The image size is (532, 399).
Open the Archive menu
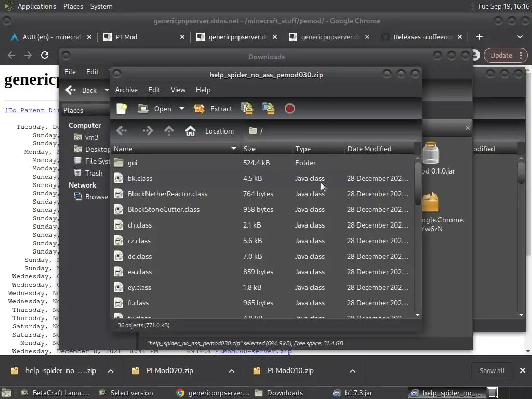pos(126,90)
